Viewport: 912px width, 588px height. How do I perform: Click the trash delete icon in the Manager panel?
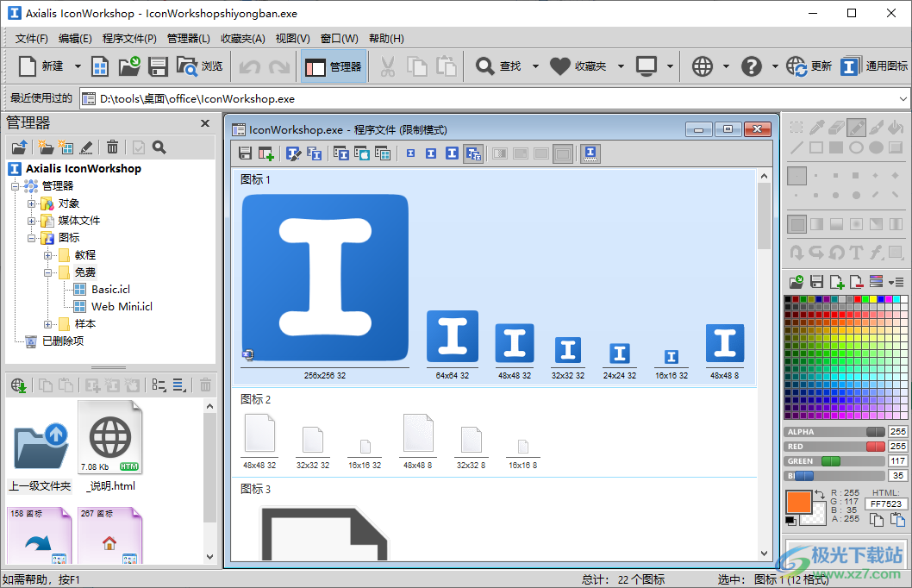point(113,147)
